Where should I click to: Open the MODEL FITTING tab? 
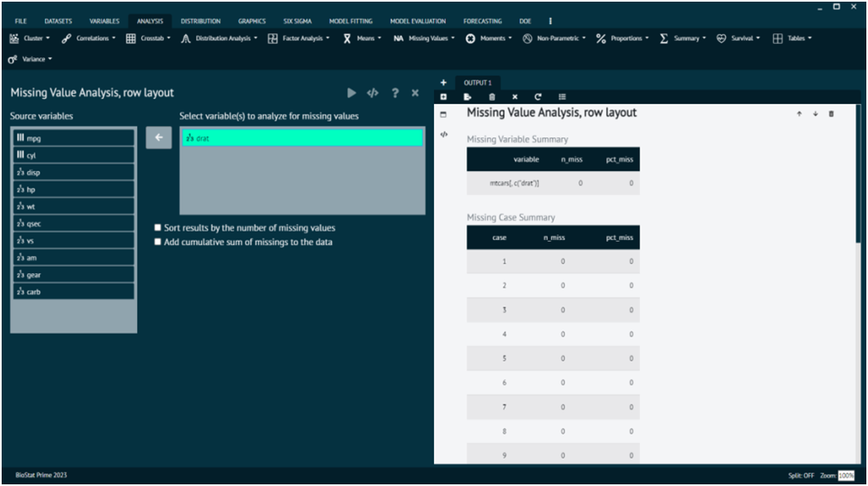coord(350,21)
